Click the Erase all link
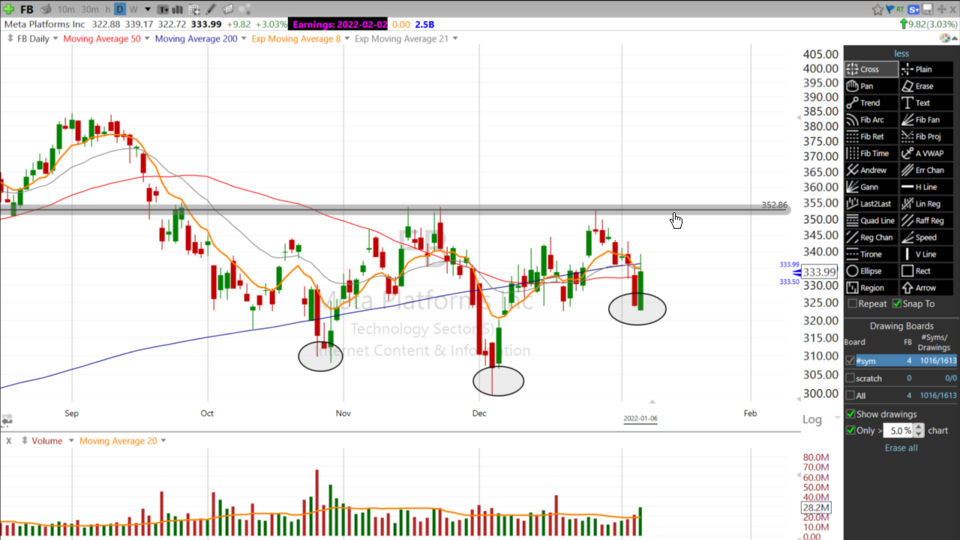 [x=901, y=448]
